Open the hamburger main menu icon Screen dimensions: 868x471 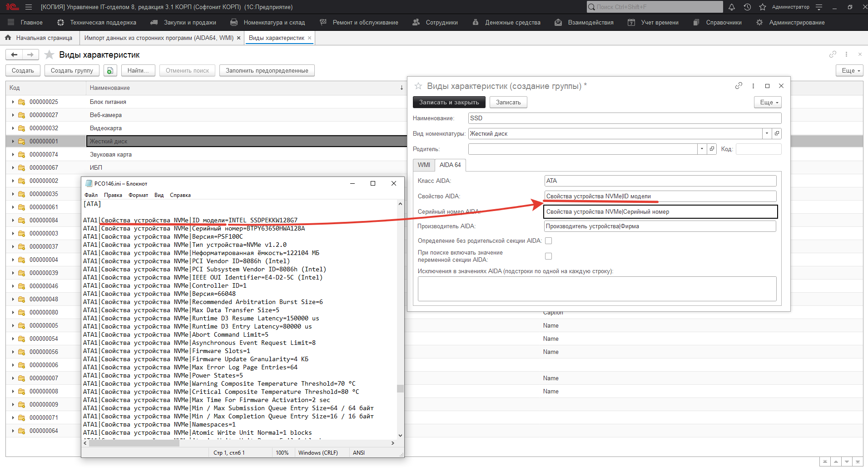pos(29,7)
